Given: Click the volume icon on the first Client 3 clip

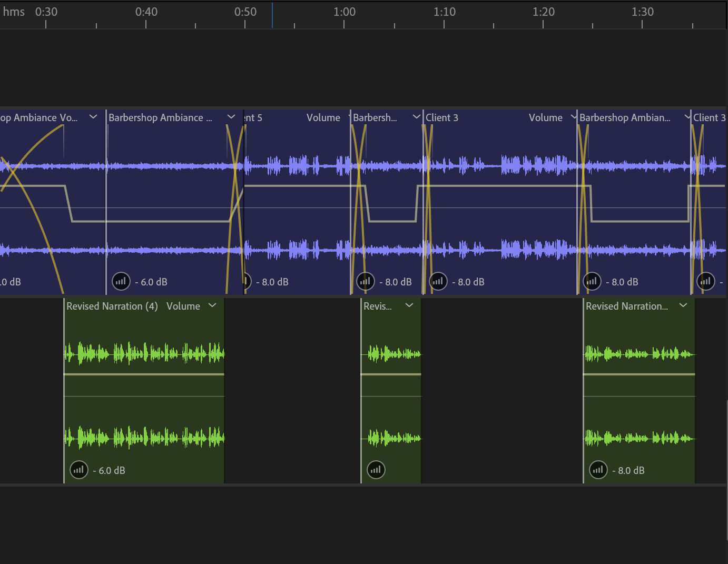Looking at the screenshot, I should pyautogui.click(x=438, y=282).
